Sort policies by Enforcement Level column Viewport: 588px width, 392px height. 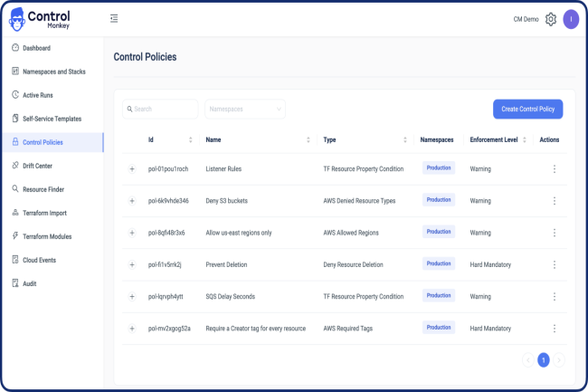524,139
